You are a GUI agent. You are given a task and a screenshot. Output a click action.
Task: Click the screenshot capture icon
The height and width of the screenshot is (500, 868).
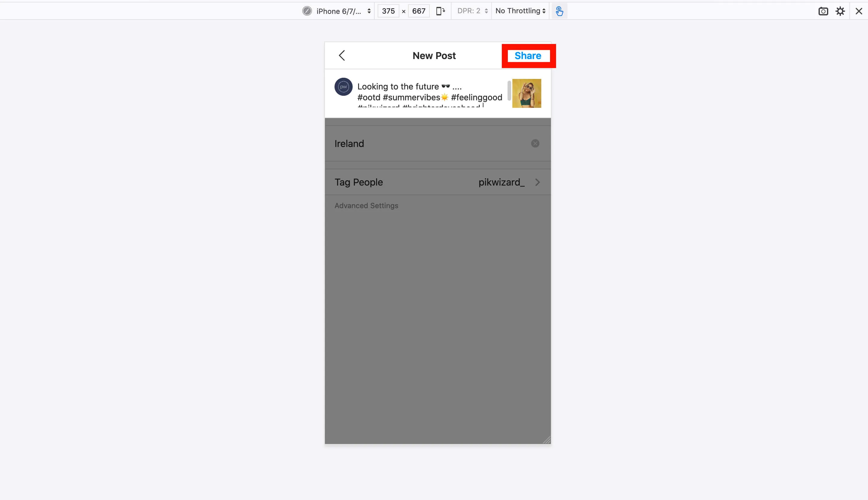(823, 11)
